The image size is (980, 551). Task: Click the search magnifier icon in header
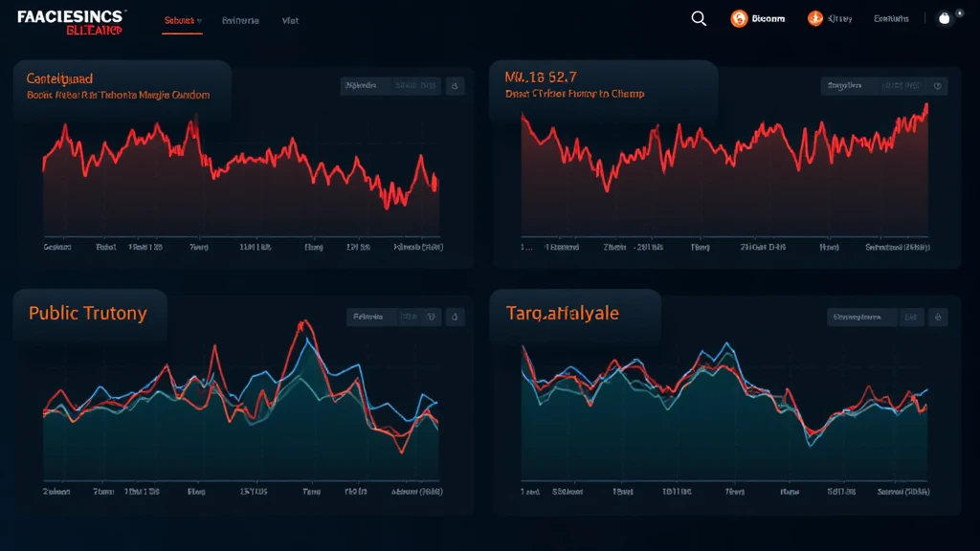(x=699, y=19)
